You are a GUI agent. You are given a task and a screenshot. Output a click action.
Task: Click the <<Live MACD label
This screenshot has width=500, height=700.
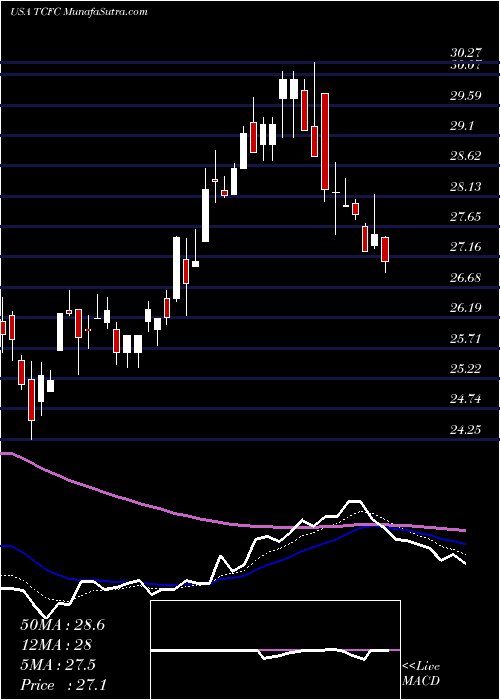pyautogui.click(x=421, y=674)
